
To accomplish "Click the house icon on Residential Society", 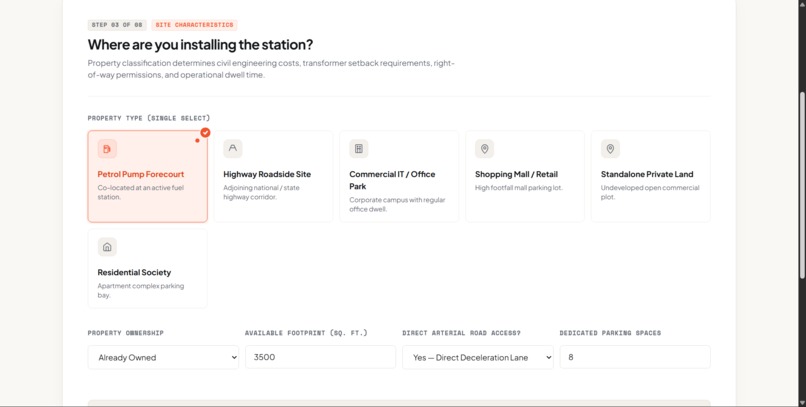I will click(x=107, y=247).
